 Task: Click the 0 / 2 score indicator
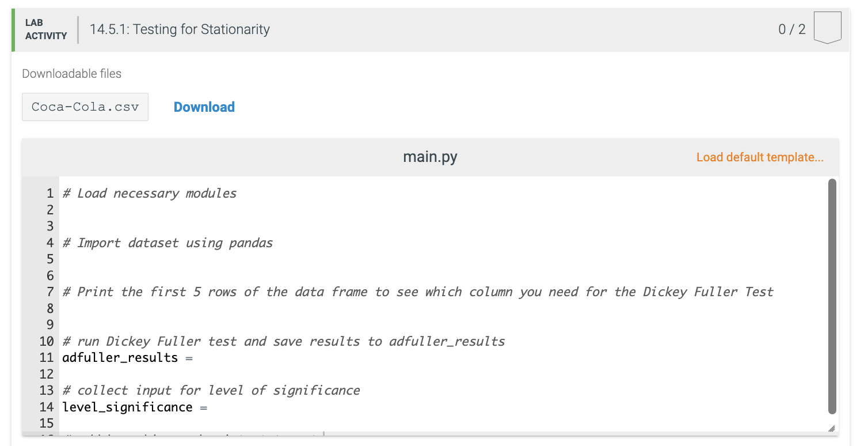(793, 28)
